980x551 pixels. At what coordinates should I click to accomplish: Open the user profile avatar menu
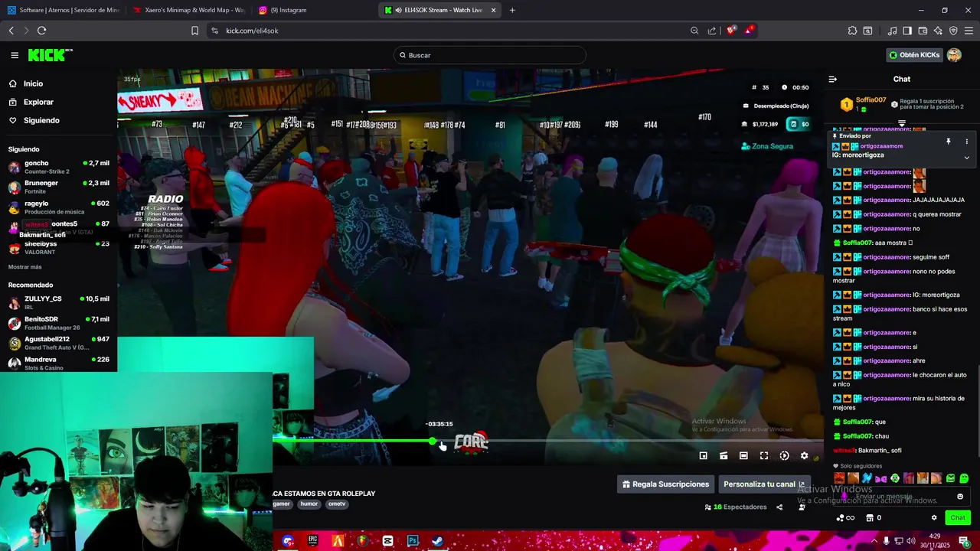tap(954, 55)
